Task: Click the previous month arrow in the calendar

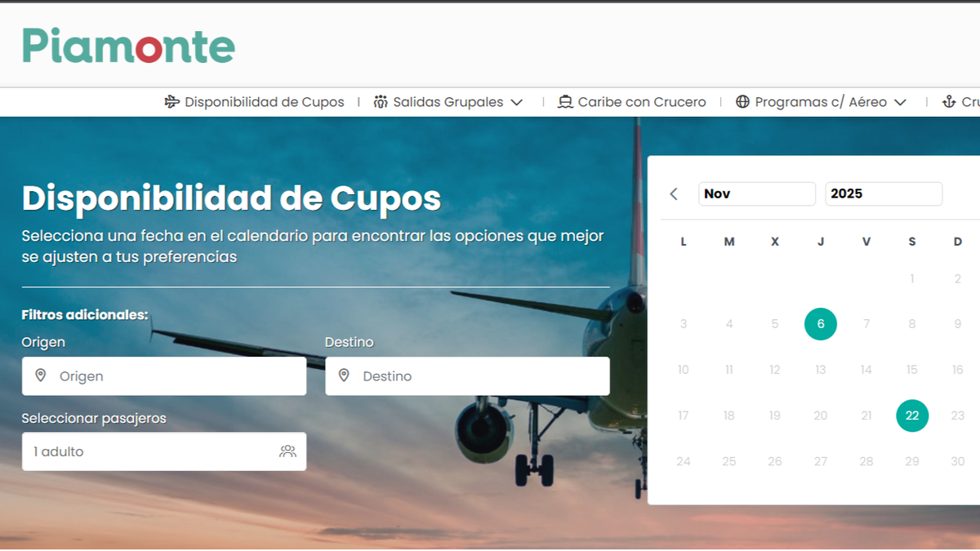Action: pyautogui.click(x=674, y=193)
